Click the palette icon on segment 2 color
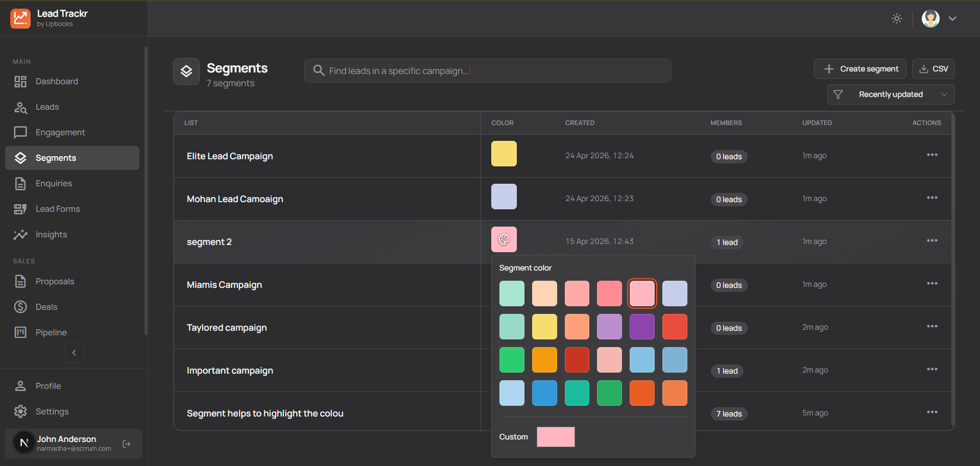Image resolution: width=980 pixels, height=466 pixels. coord(504,239)
